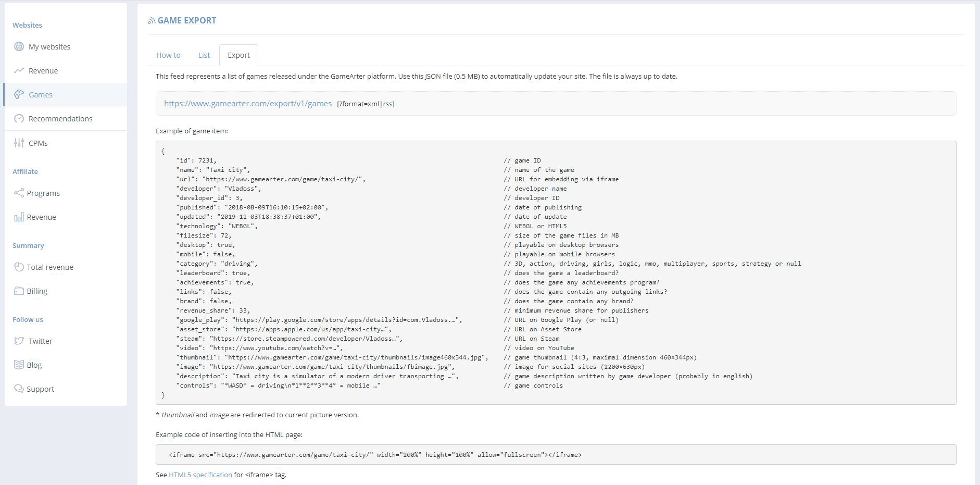Click the chat bubbles icon beside Support
The width and height of the screenshot is (980, 485).
click(19, 389)
